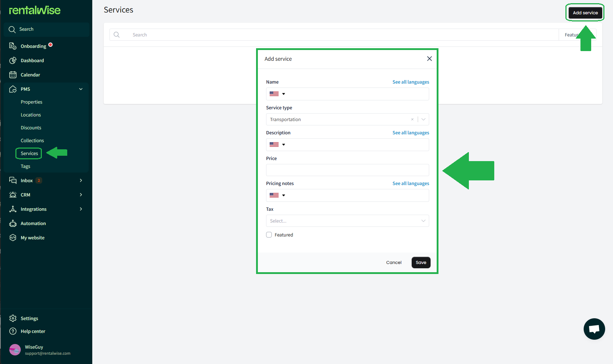The image size is (613, 364).
Task: Click the Settings gear icon
Action: pos(13,318)
